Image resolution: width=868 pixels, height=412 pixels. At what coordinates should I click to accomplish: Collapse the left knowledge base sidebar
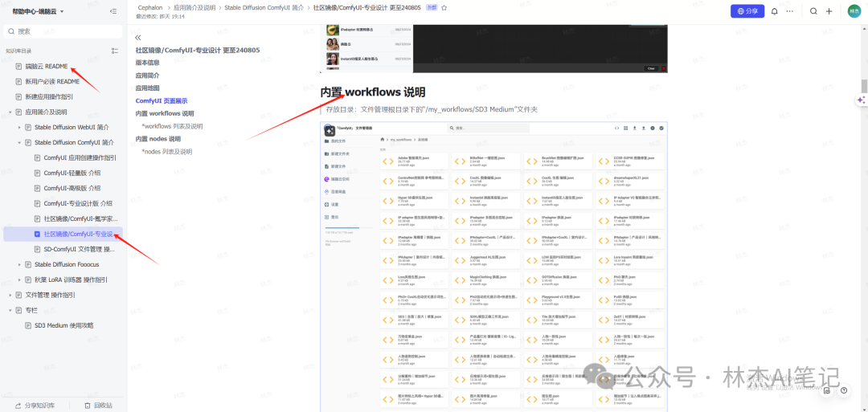[113, 11]
